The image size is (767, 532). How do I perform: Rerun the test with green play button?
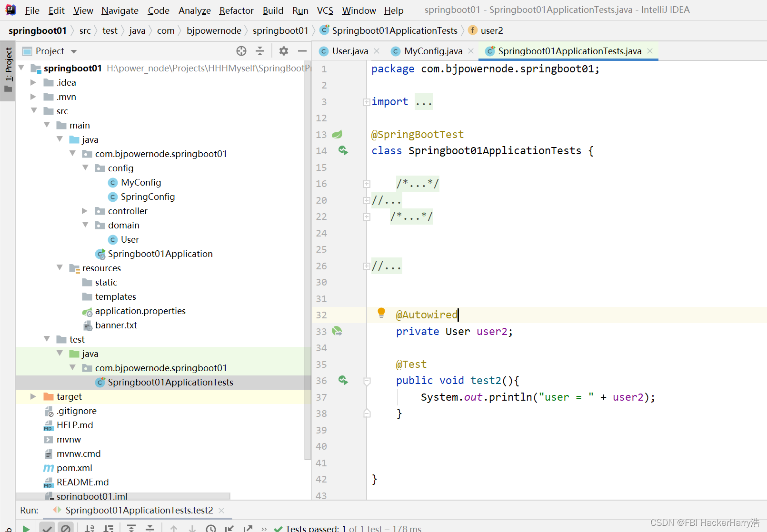(x=26, y=528)
